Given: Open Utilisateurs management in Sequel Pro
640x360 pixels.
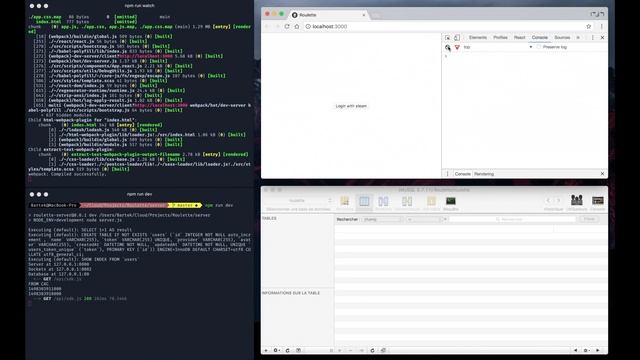Looking at the screenshot, I should pyautogui.click(x=577, y=202).
